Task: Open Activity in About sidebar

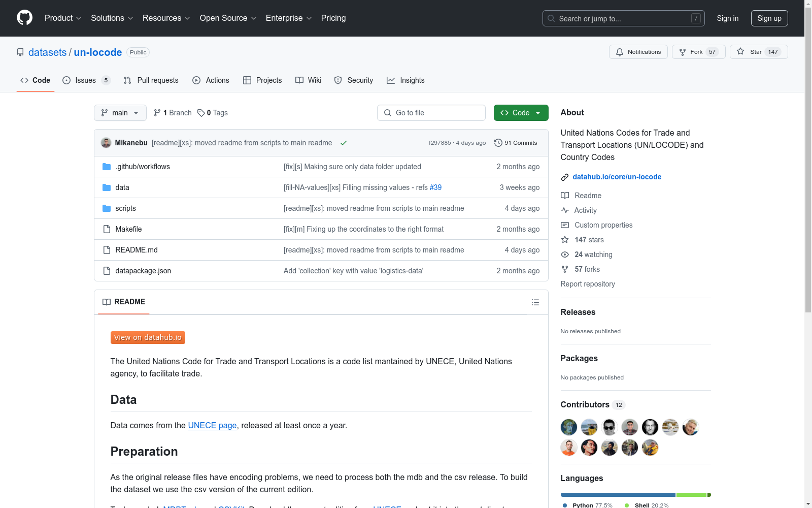Action: (579, 210)
